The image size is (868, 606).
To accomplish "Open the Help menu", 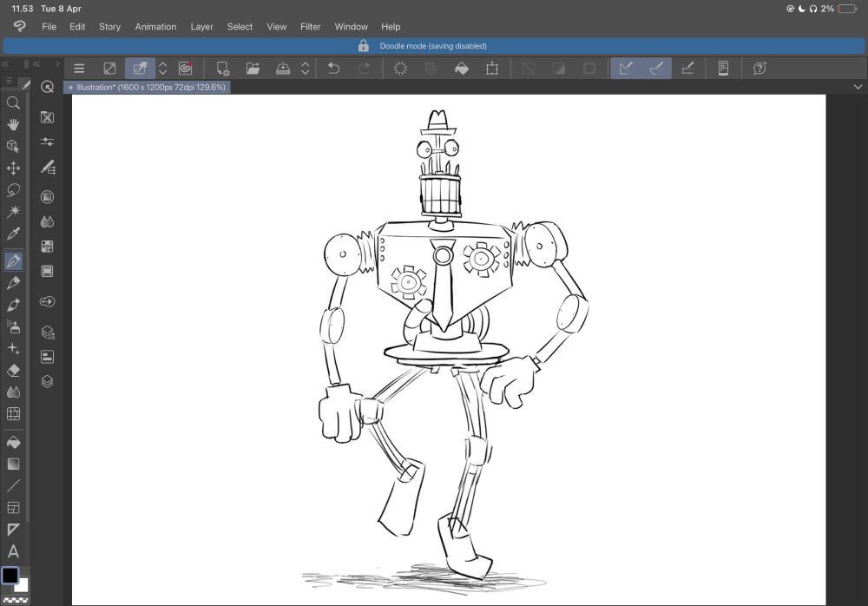I will pos(391,27).
